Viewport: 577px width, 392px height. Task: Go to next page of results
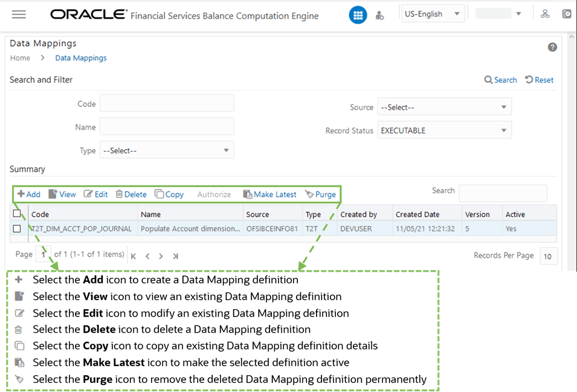(x=161, y=256)
